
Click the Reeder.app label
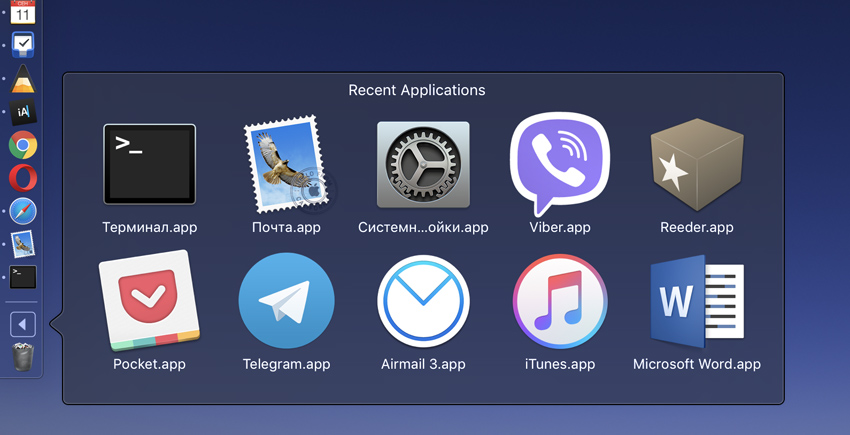pos(697,227)
